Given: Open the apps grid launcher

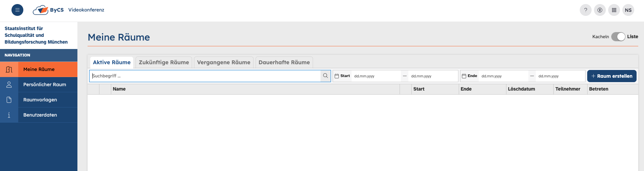Looking at the screenshot, I should point(614,10).
